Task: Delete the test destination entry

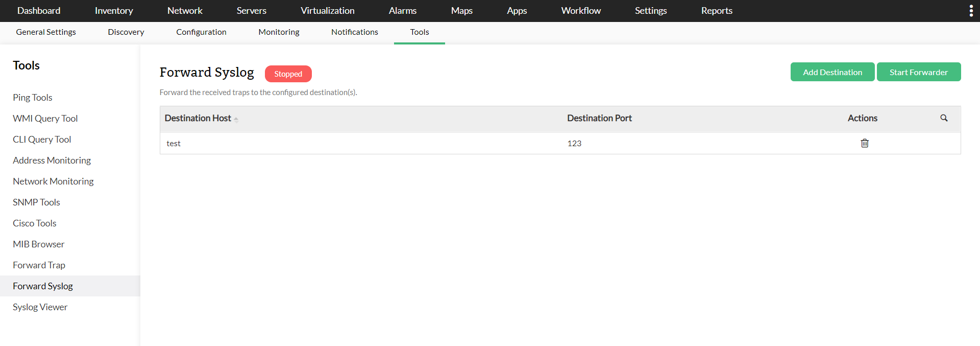Action: (865, 143)
